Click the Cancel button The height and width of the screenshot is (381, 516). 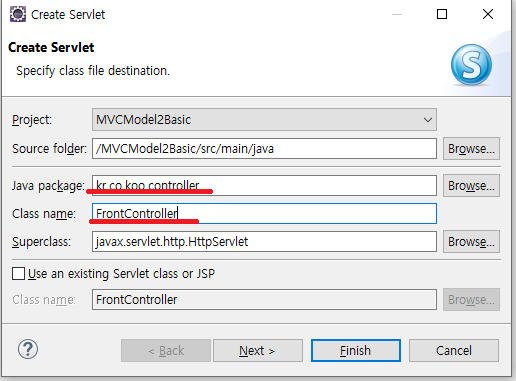(x=454, y=351)
